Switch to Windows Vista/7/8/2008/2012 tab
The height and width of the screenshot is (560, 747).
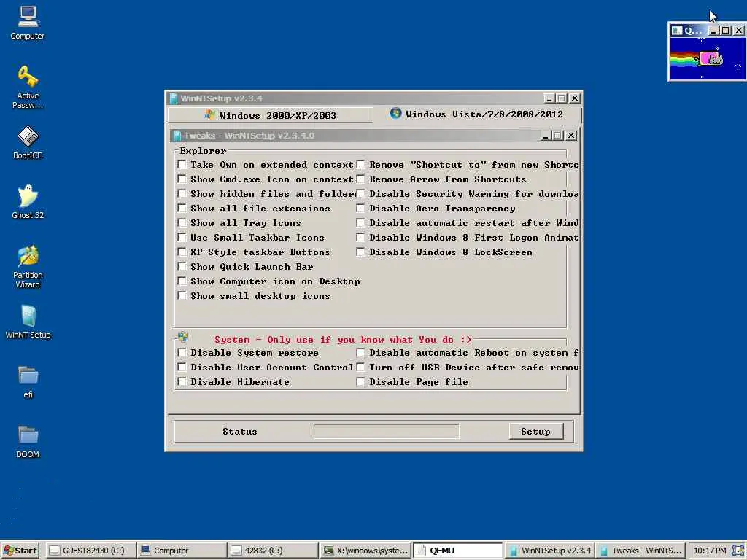click(476, 114)
